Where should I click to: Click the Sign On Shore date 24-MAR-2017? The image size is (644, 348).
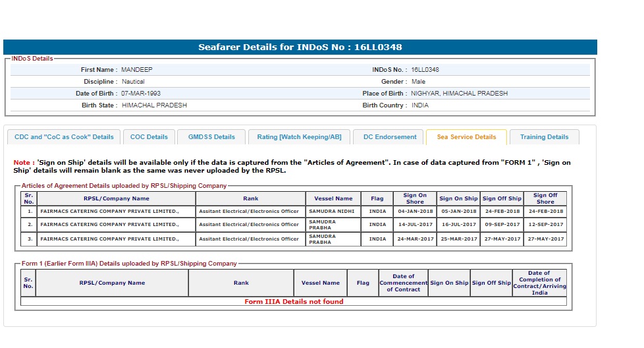point(415,239)
